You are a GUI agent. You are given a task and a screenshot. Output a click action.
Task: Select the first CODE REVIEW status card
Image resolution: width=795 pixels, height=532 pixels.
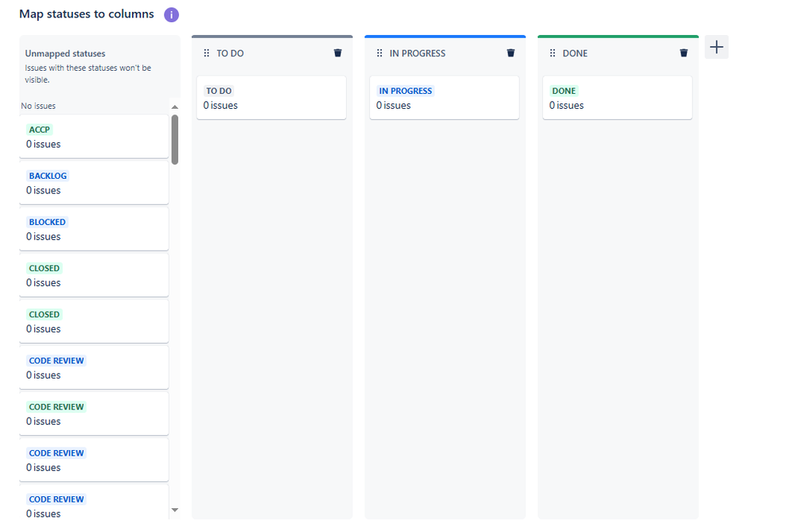pyautogui.click(x=93, y=367)
